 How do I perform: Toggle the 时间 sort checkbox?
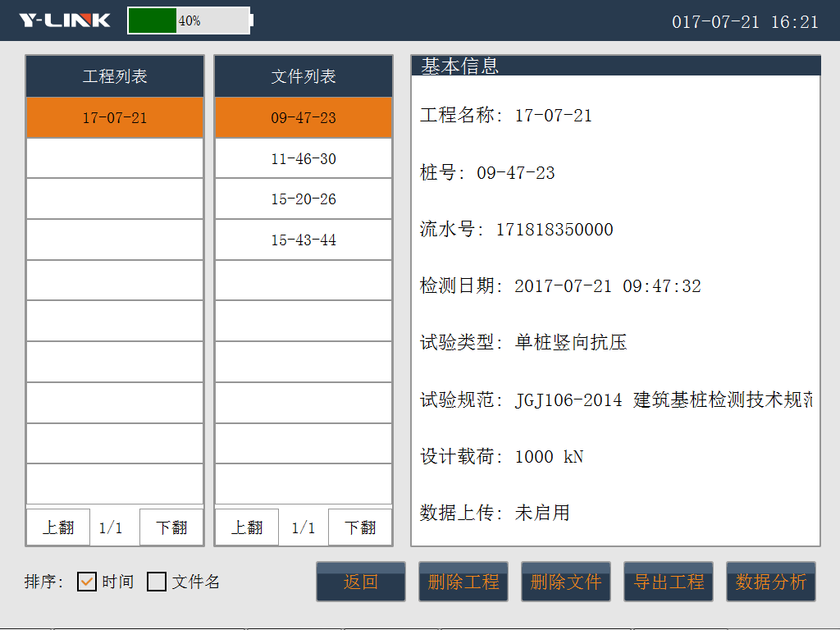pyautogui.click(x=87, y=582)
